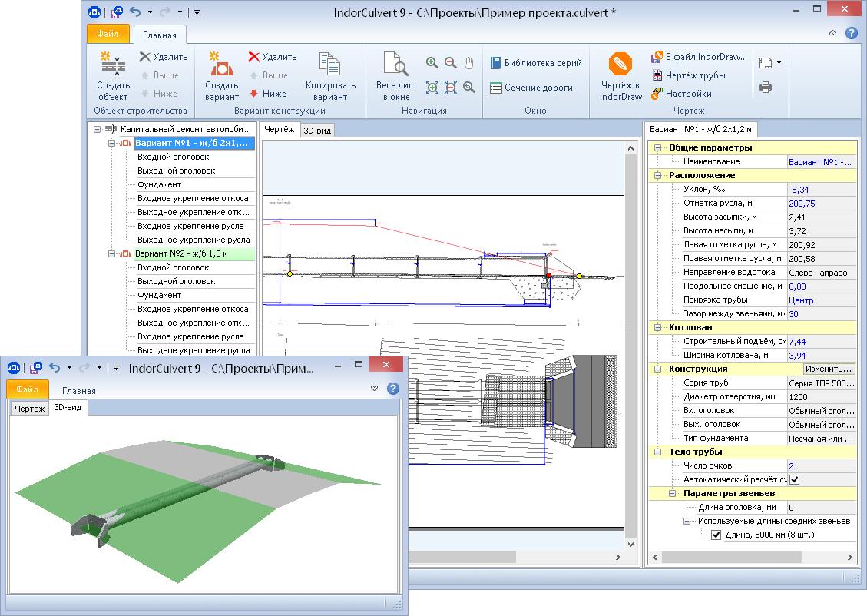Image resolution: width=867 pixels, height=616 pixels.
Task: Click undo in the small front window
Action: pos(55,367)
